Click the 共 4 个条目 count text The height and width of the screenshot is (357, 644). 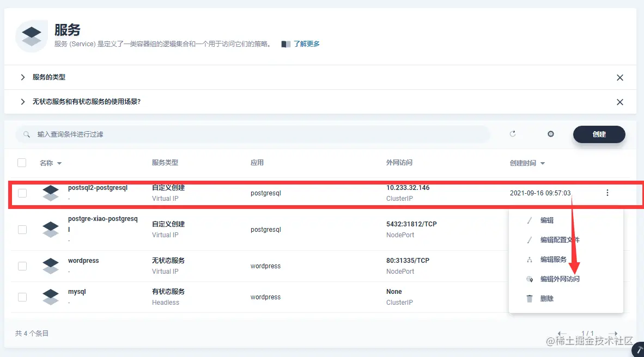(32, 333)
